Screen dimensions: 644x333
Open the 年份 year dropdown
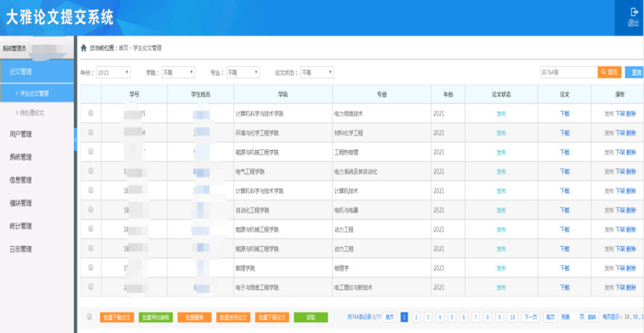113,73
